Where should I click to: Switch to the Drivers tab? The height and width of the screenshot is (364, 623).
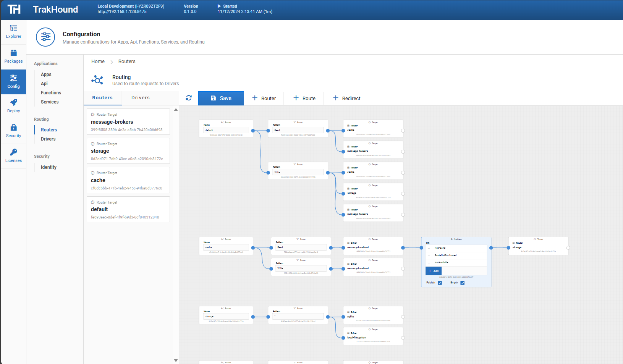pos(141,98)
